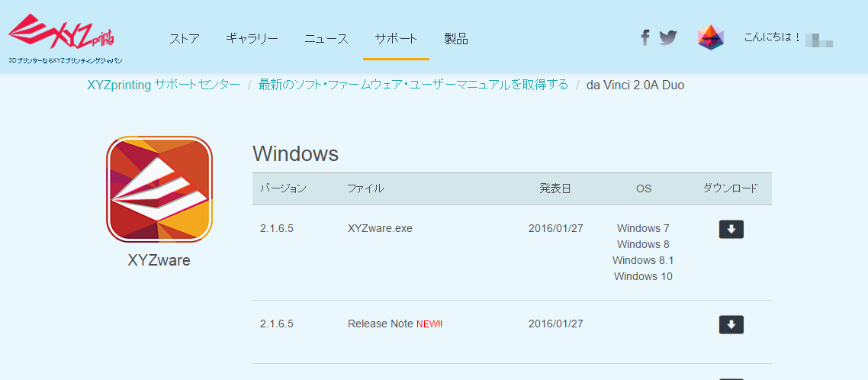Viewport: 868px width, 380px height.
Task: Click the XYZware label under icon
Action: (159, 260)
